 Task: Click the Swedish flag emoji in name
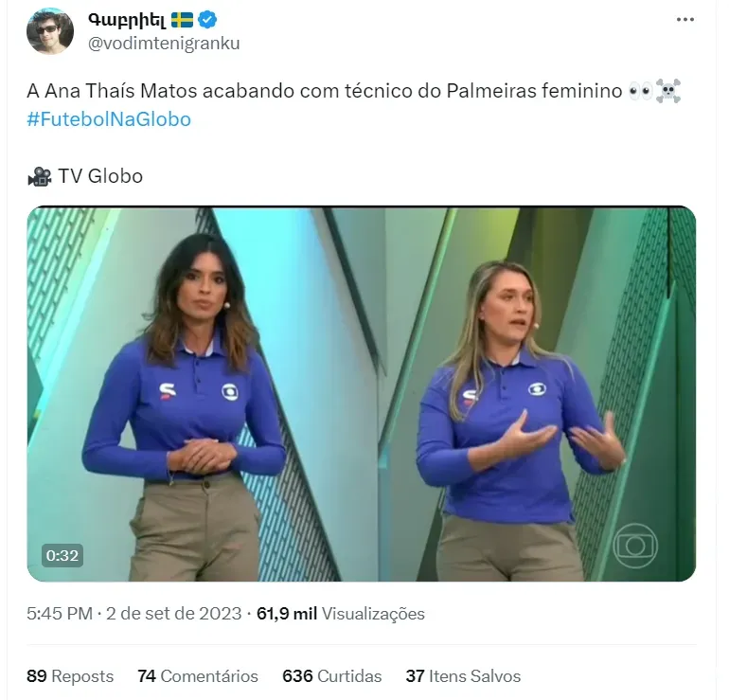coord(182,20)
